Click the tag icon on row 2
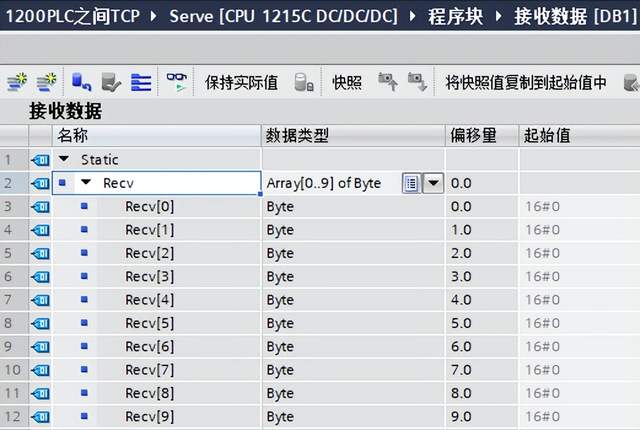Image resolution: width=640 pixels, height=430 pixels. pos(40,183)
